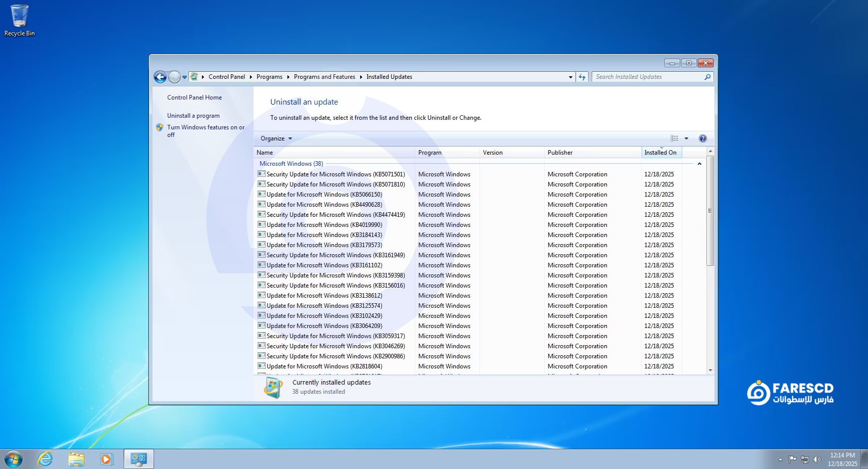Click the volume speaker tray icon
This screenshot has height=469, width=868.
pos(816,459)
